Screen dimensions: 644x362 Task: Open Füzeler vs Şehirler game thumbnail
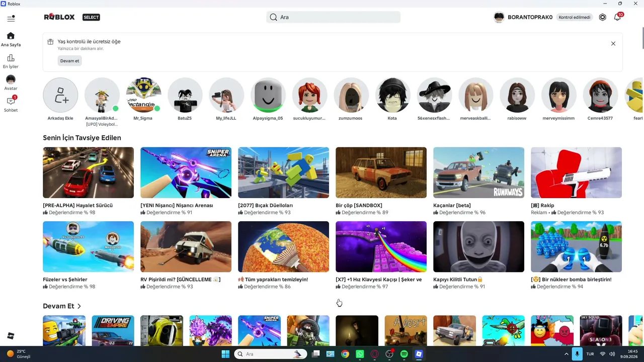tap(89, 247)
